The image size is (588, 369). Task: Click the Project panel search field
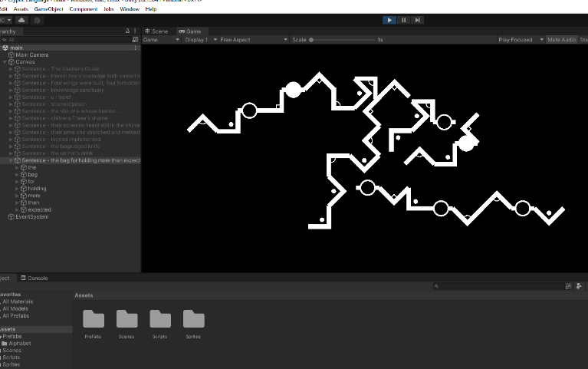[x=498, y=286]
